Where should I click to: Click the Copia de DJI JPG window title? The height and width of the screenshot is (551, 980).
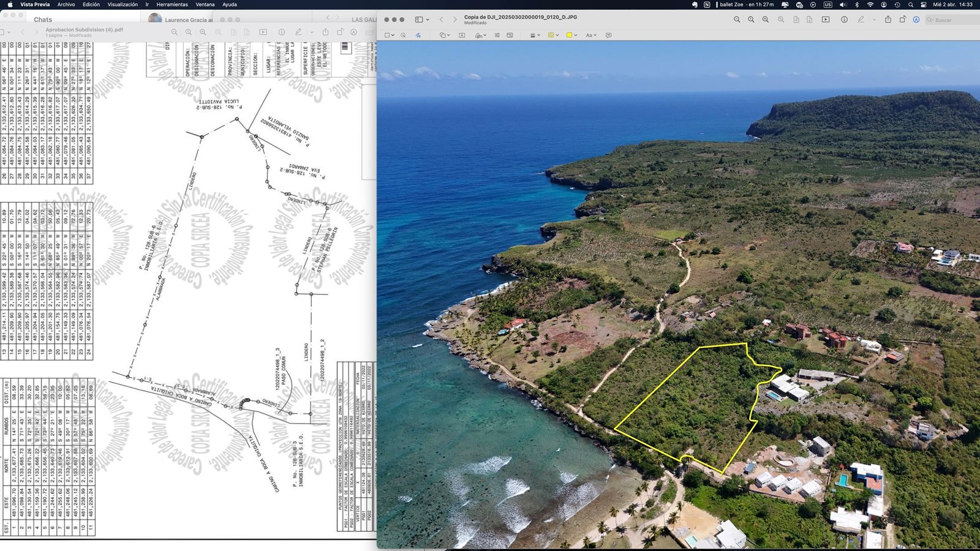coord(521,17)
